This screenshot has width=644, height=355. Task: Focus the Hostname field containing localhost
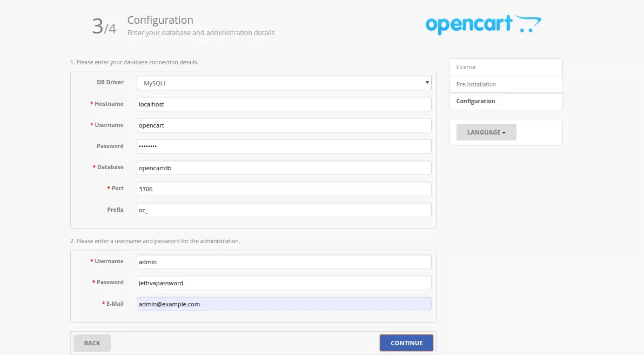[x=284, y=104]
